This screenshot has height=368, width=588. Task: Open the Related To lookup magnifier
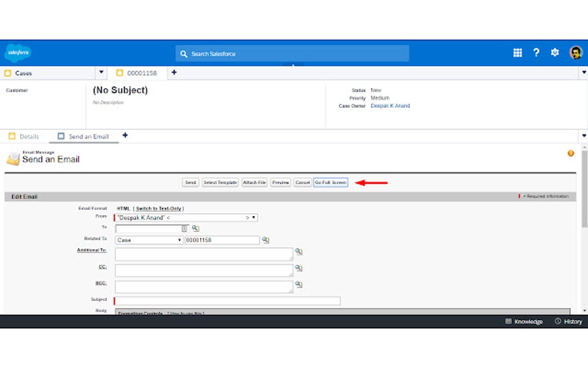tap(266, 239)
